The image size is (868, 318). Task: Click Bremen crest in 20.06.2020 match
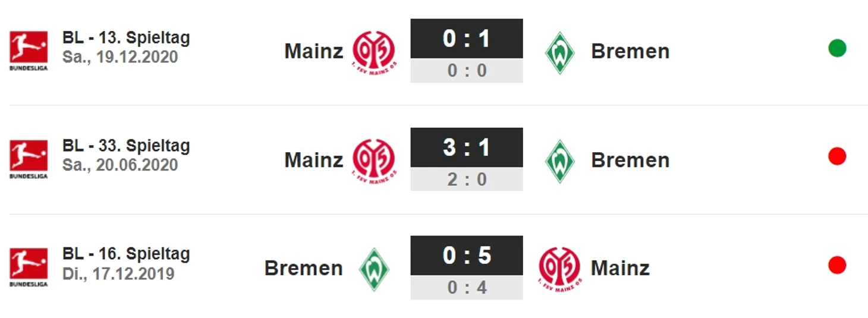tap(559, 160)
